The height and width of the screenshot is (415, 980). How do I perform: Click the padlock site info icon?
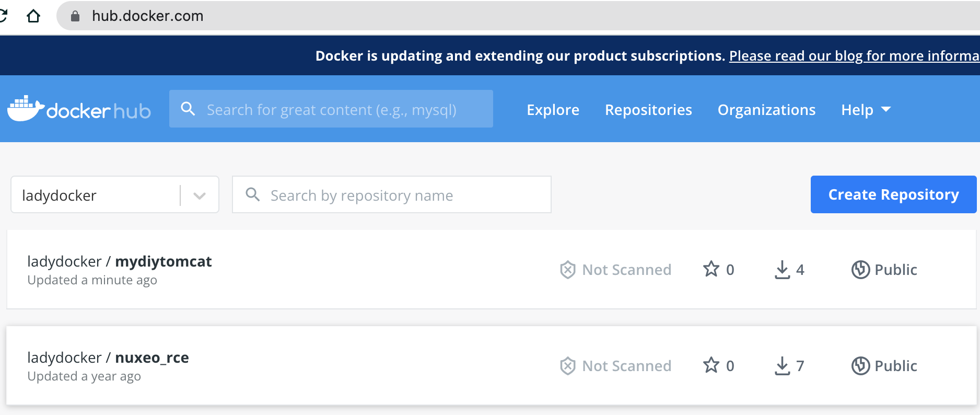(75, 16)
